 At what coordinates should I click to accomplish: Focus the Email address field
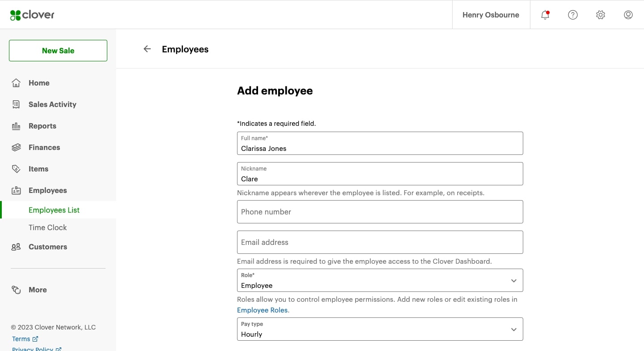click(x=380, y=242)
